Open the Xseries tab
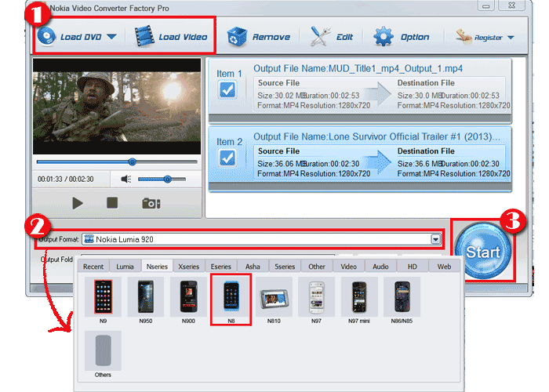Viewport: 549px width, 392px height. tap(189, 267)
